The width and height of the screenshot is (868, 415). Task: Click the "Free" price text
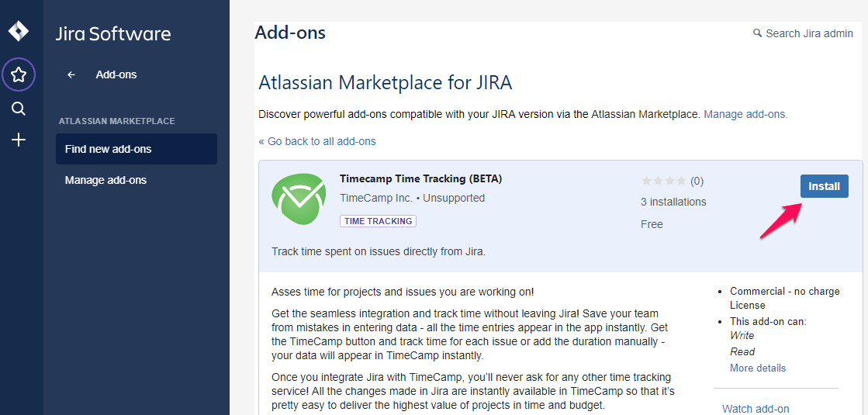[x=652, y=224]
